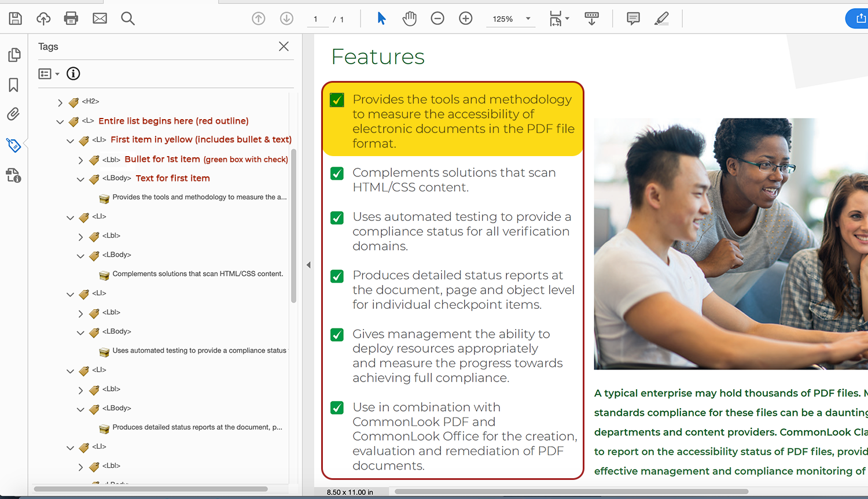The width and height of the screenshot is (868, 499).
Task: Click 'First item in yellow' label
Action: [201, 139]
